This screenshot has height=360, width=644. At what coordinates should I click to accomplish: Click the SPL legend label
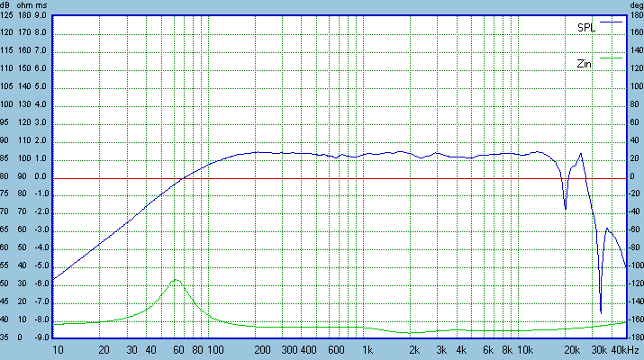pos(586,28)
